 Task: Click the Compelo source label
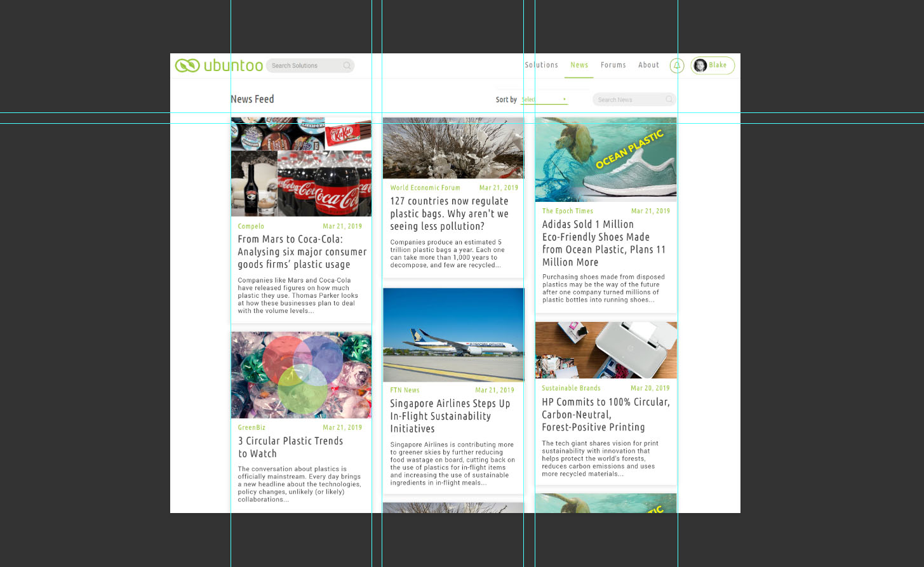(251, 226)
